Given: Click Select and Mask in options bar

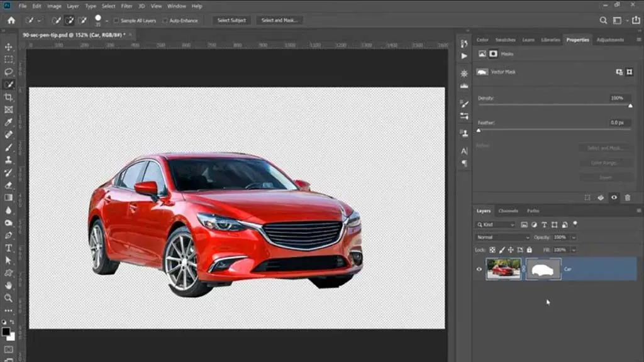Looking at the screenshot, I should point(279,20).
